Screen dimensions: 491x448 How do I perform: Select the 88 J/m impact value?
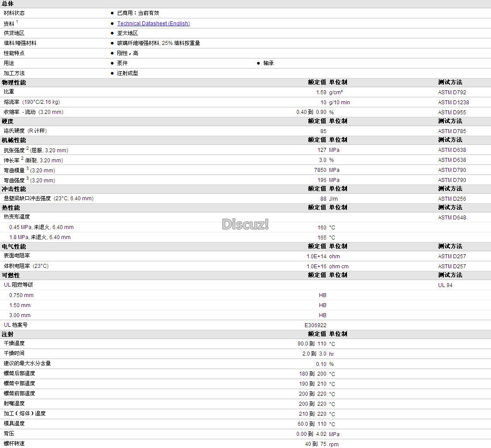tap(329, 199)
